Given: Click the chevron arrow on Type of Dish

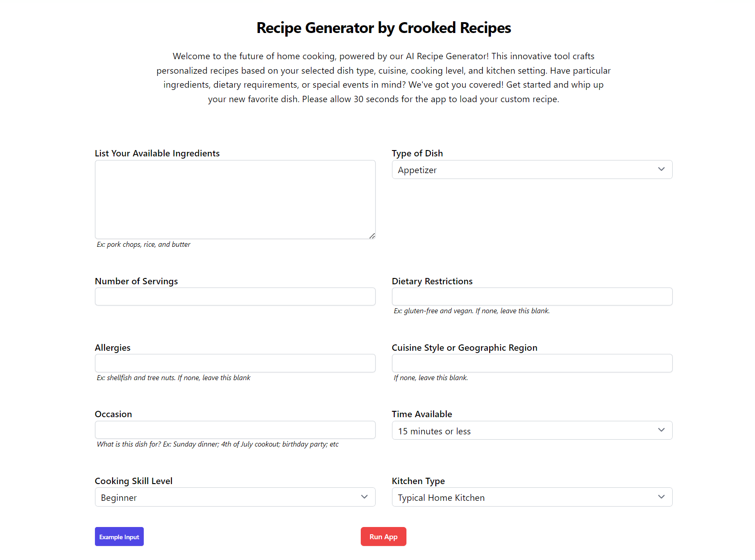Looking at the screenshot, I should coord(661,169).
